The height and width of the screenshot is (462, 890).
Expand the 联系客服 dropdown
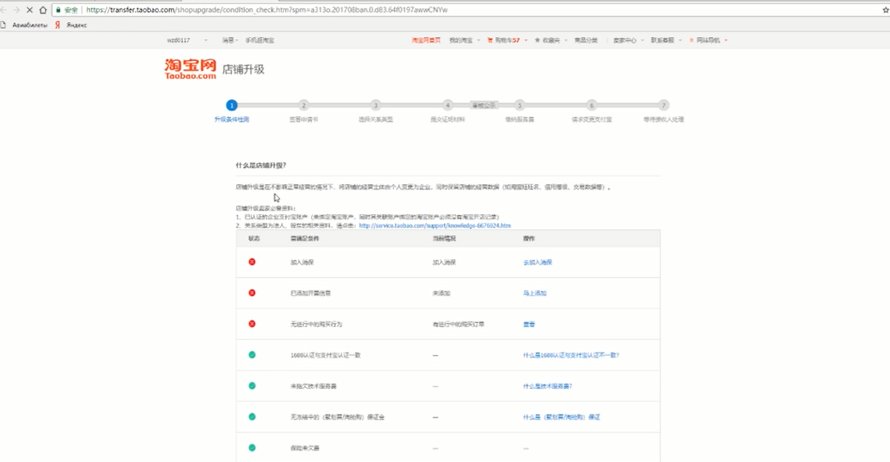pyautogui.click(x=666, y=40)
